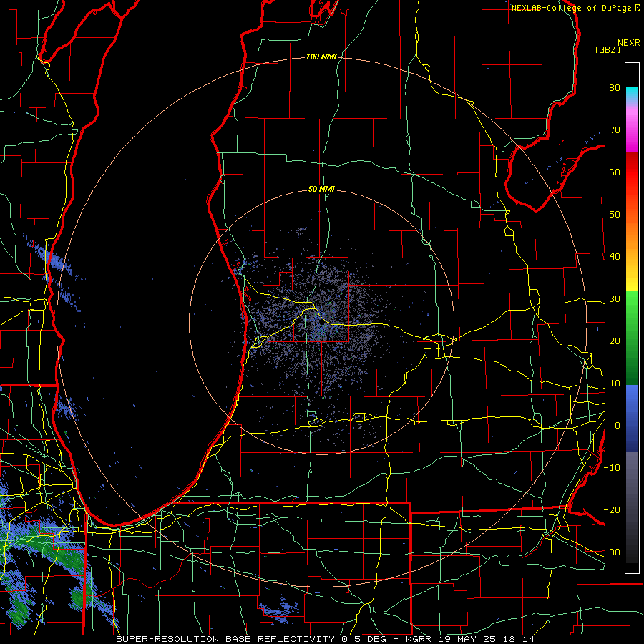Click the [dBZ] units label

click(x=608, y=49)
